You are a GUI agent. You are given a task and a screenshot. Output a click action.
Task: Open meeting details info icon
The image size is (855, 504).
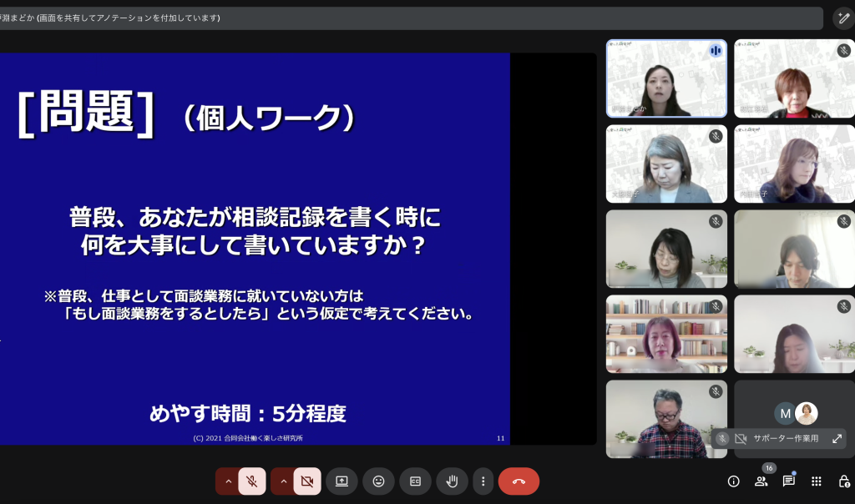click(x=734, y=481)
